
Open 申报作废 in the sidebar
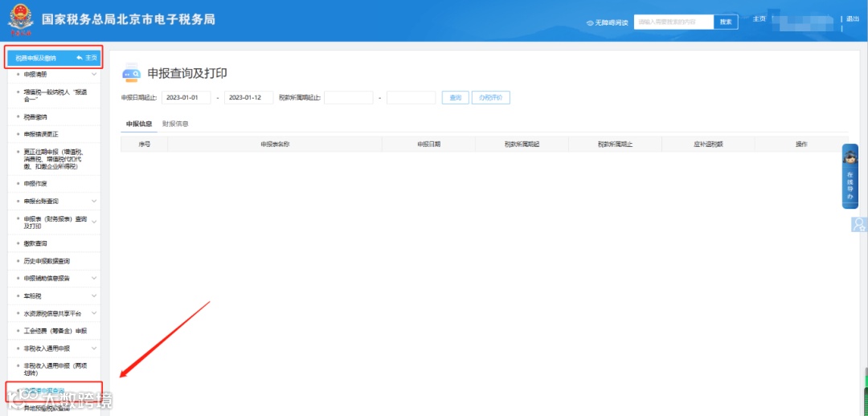[35, 183]
